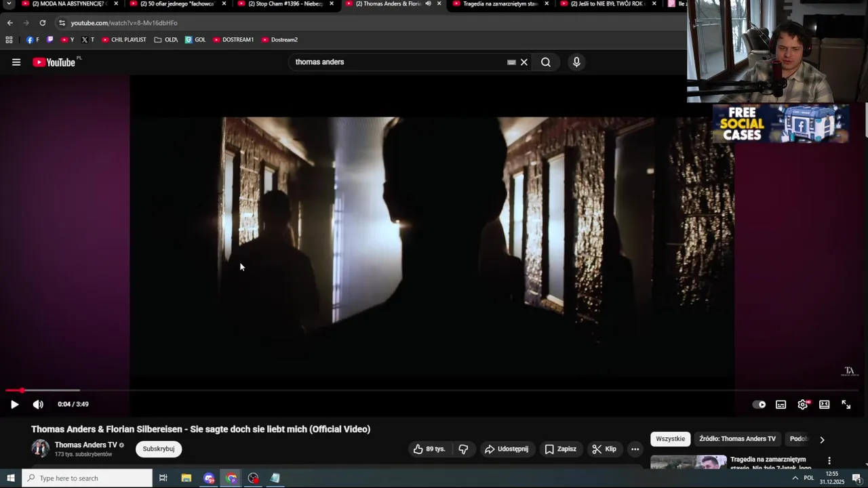Open Chrome from the taskbar

(231, 479)
